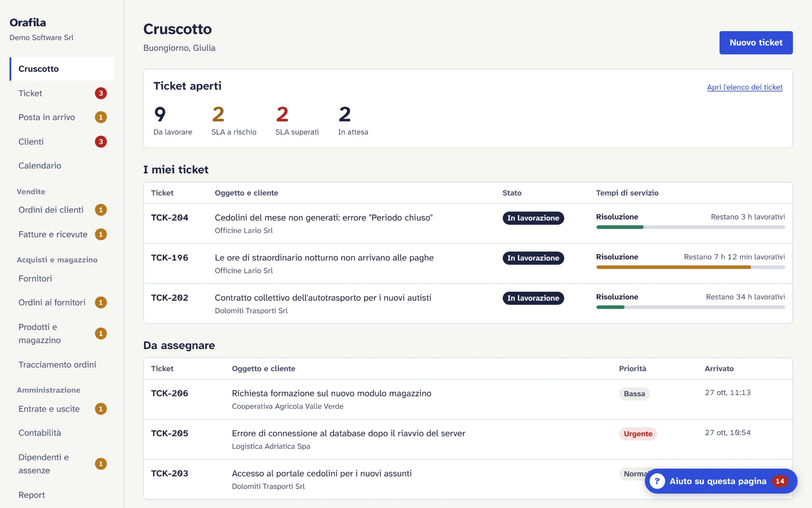Image resolution: width=812 pixels, height=508 pixels.
Task: Click "Accesso al portale cedolini" subject
Action: (322, 473)
